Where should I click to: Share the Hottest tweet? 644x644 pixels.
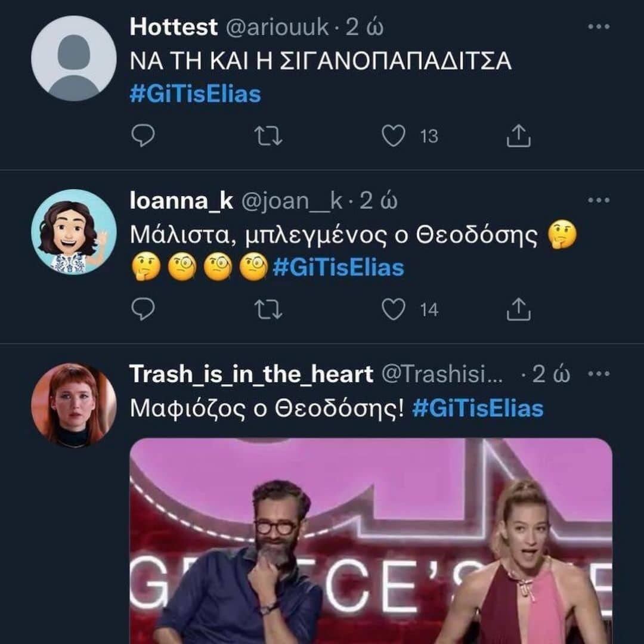(518, 137)
